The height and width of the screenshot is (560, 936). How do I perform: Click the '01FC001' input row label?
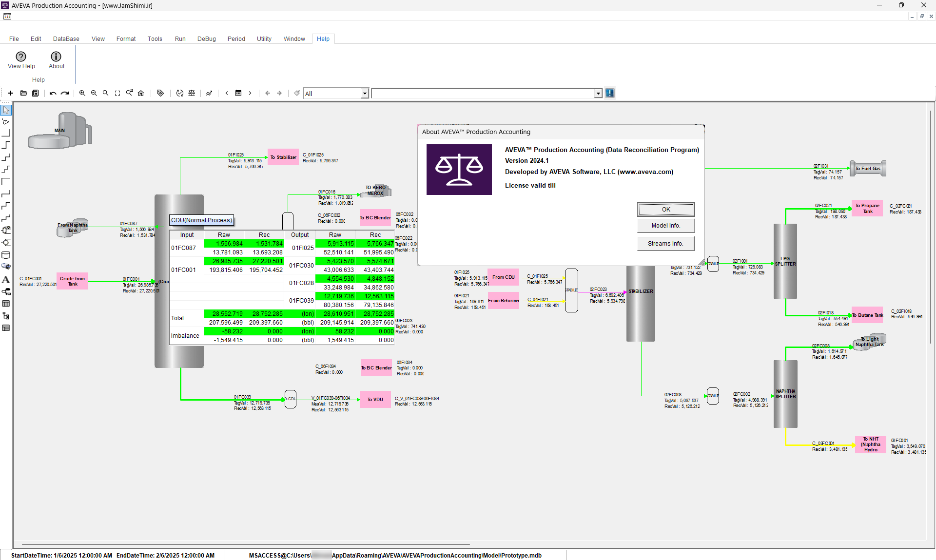point(184,270)
